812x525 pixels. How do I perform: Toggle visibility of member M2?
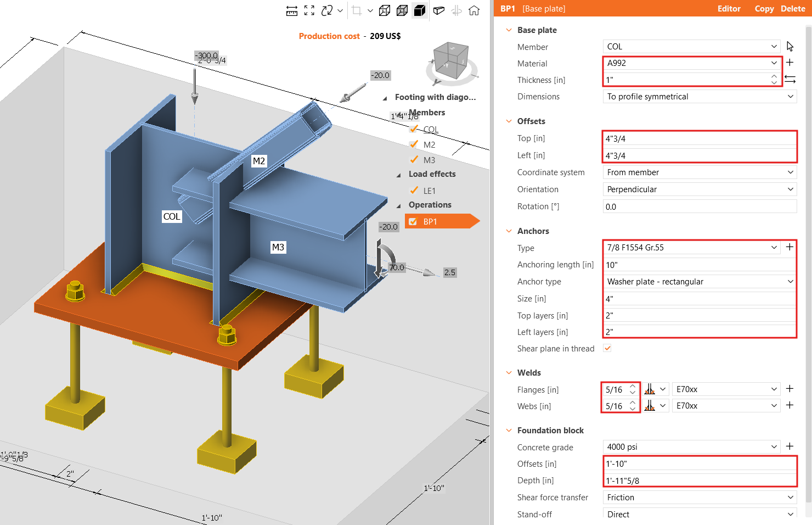(x=414, y=144)
